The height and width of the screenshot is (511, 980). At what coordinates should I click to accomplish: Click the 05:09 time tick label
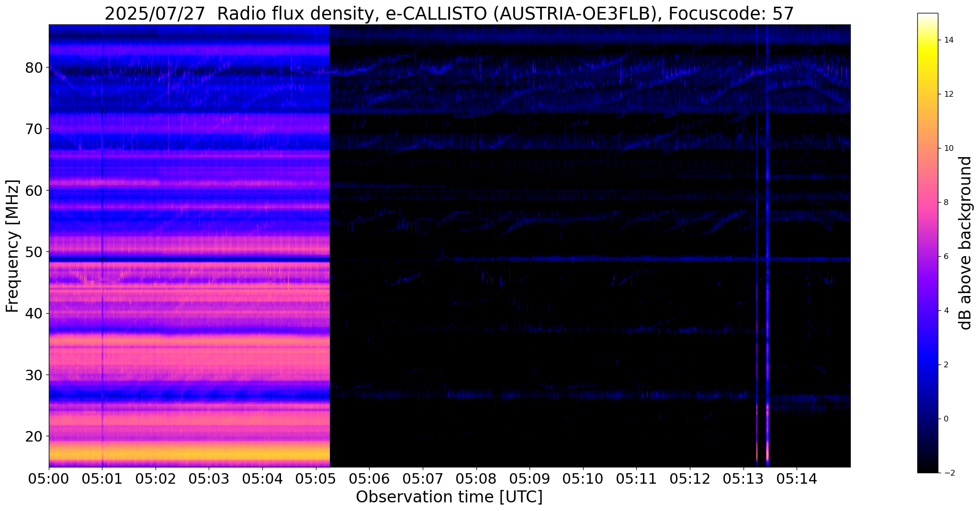[x=529, y=479]
